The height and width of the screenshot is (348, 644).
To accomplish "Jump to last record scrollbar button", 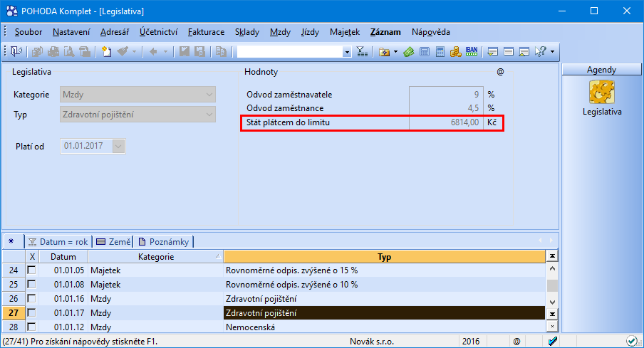I will tap(552, 315).
